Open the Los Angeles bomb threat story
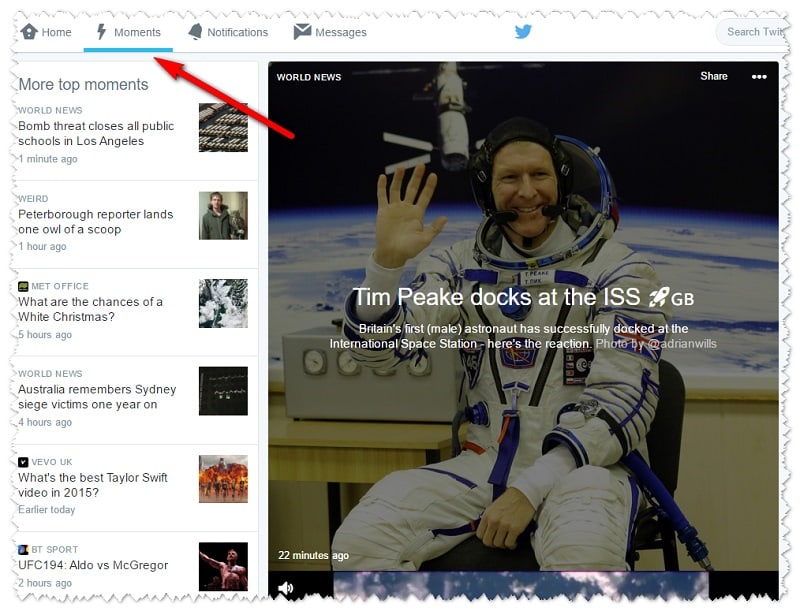Image resolution: width=800 pixels, height=611 pixels. click(x=96, y=134)
